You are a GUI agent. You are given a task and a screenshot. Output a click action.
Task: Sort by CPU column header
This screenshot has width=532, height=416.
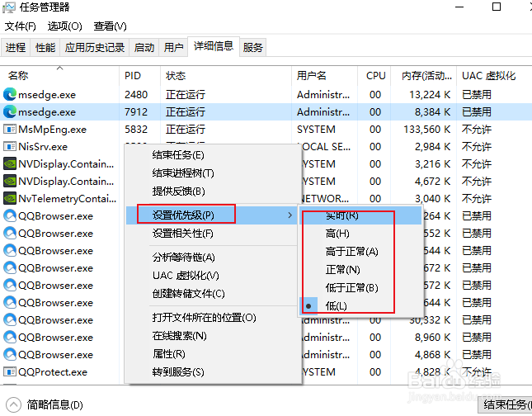(375, 75)
